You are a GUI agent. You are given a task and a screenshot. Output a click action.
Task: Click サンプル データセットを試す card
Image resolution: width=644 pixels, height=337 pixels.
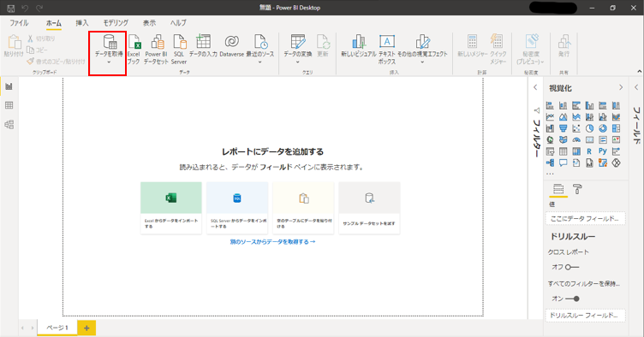click(x=369, y=208)
